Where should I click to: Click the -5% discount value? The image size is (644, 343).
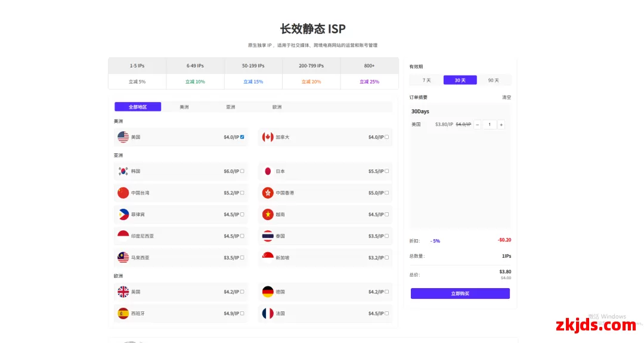pyautogui.click(x=435, y=241)
